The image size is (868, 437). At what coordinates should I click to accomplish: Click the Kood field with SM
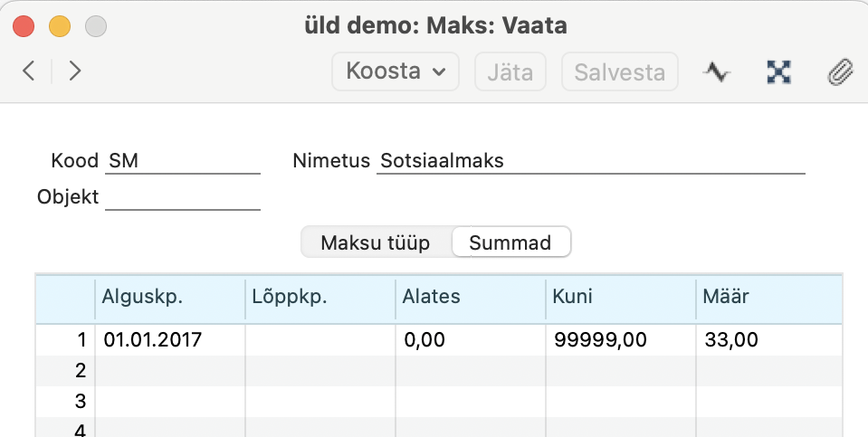[x=183, y=161]
